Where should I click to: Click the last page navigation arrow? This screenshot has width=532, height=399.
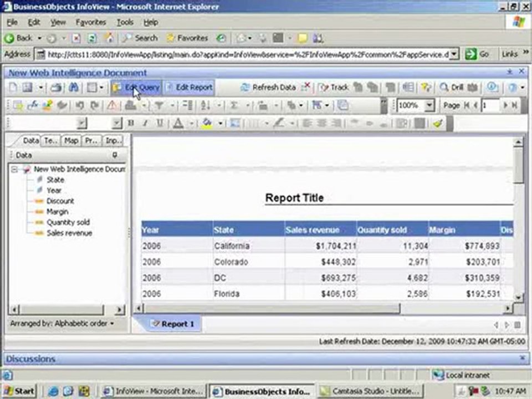coord(515,105)
